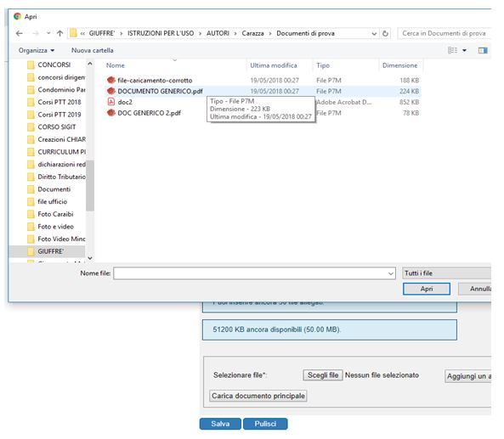Select DOC GENERICO 2.pdf file
This screenshot has width=504, height=439.
tap(149, 113)
